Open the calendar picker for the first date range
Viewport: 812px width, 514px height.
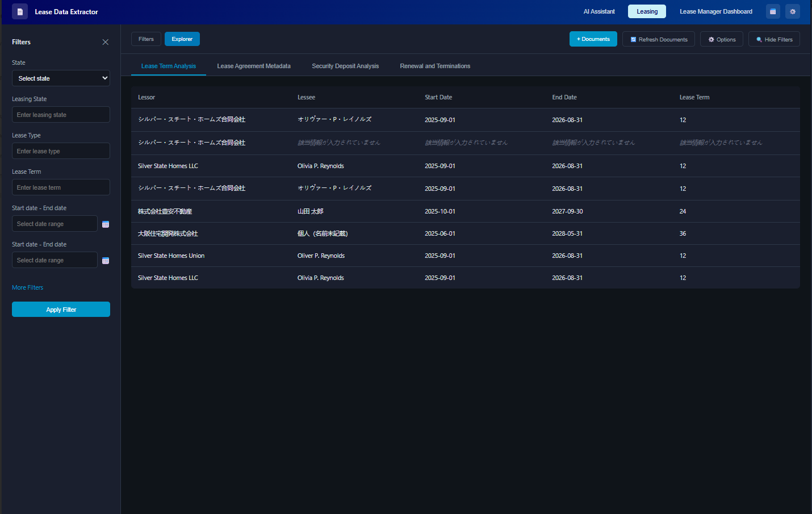tap(106, 224)
